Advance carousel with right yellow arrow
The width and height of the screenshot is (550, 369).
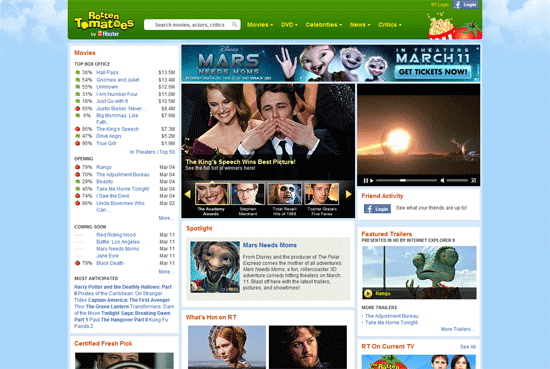coord(348,194)
